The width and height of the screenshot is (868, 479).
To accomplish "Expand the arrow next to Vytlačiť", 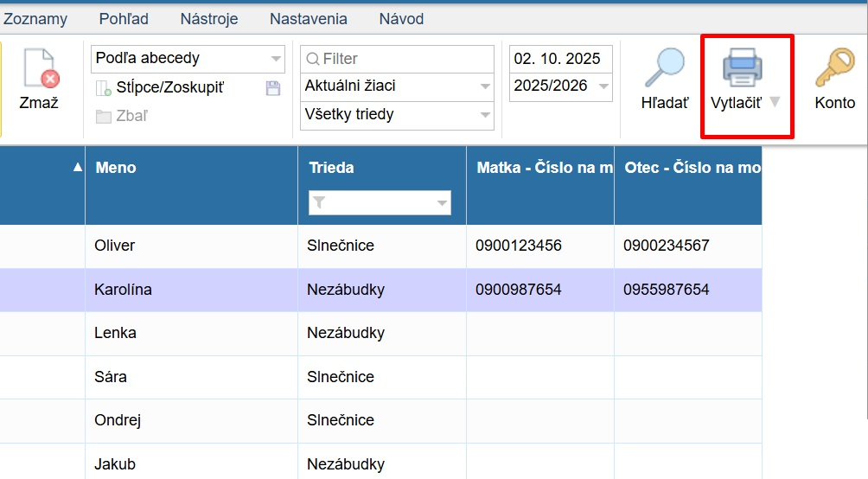I will [775, 102].
